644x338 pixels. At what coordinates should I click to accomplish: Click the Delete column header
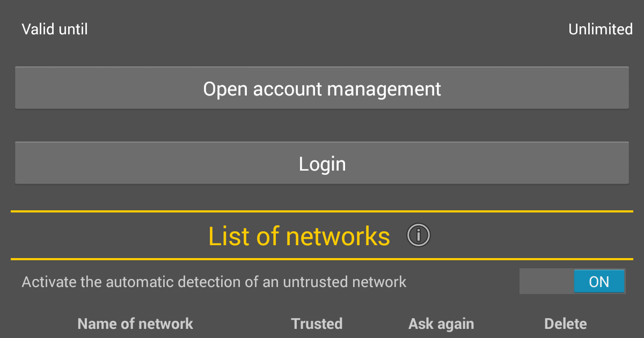pos(565,324)
